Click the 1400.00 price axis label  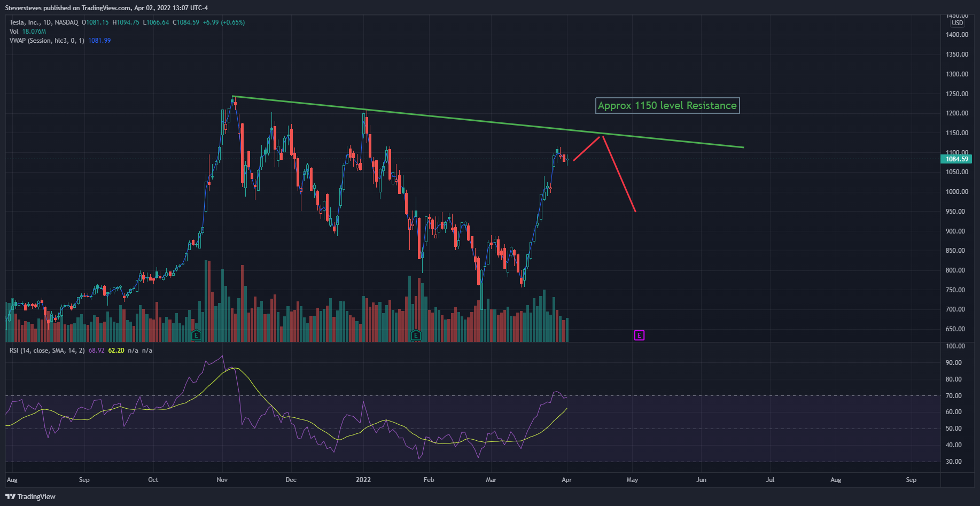tap(956, 35)
